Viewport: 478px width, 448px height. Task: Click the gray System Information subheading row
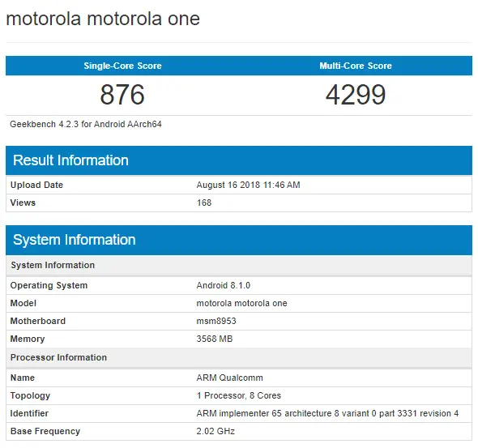(x=239, y=265)
